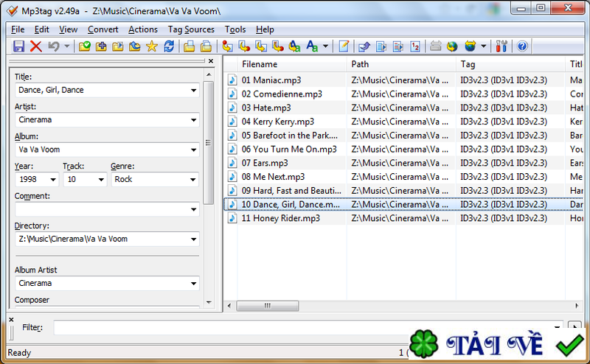Click the tag panel scroll up arrow
Screen dimensions: 590x364
(x=209, y=75)
